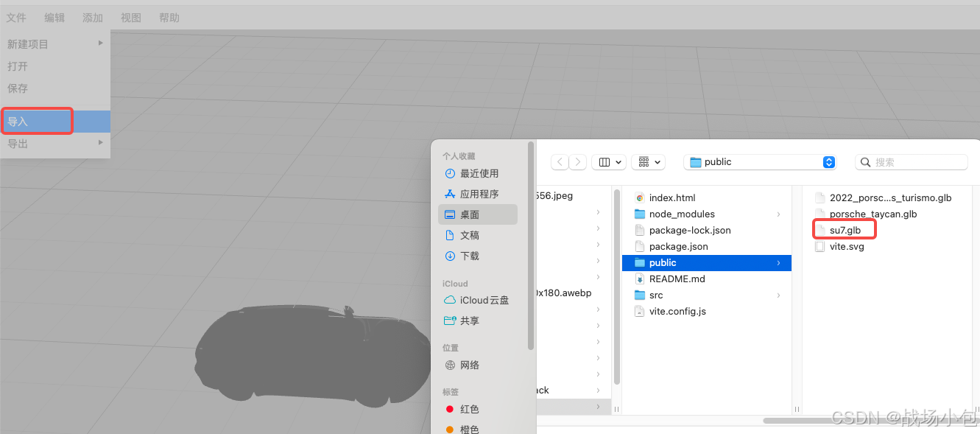This screenshot has height=434, width=980.
Task: Click the src folder icon
Action: click(640, 295)
